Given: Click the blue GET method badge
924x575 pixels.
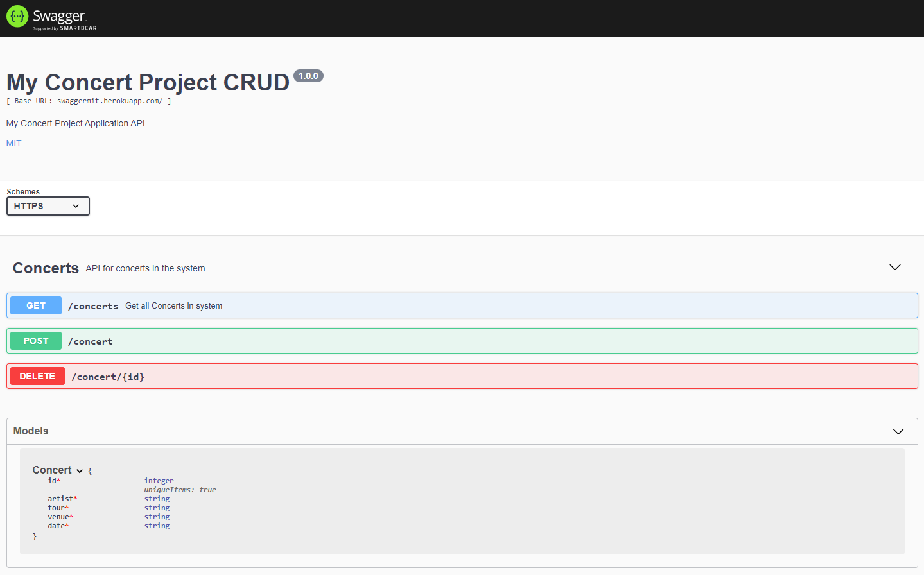Looking at the screenshot, I should [x=36, y=305].
